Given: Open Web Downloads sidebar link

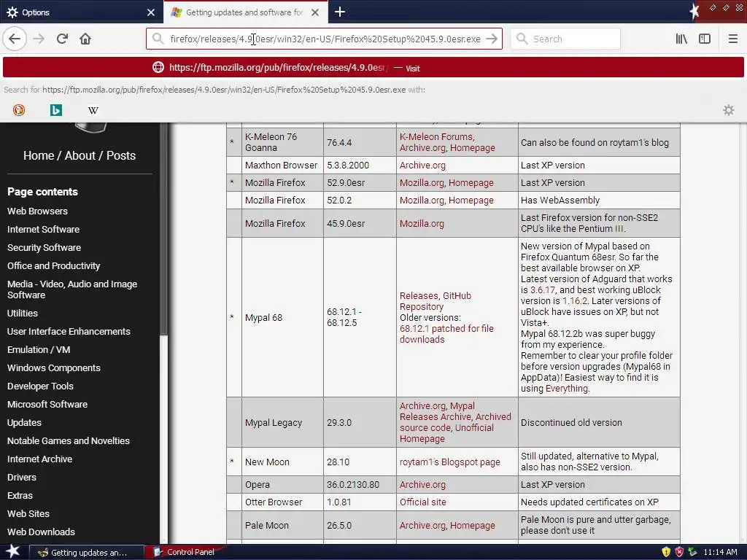Looking at the screenshot, I should pos(41,532).
